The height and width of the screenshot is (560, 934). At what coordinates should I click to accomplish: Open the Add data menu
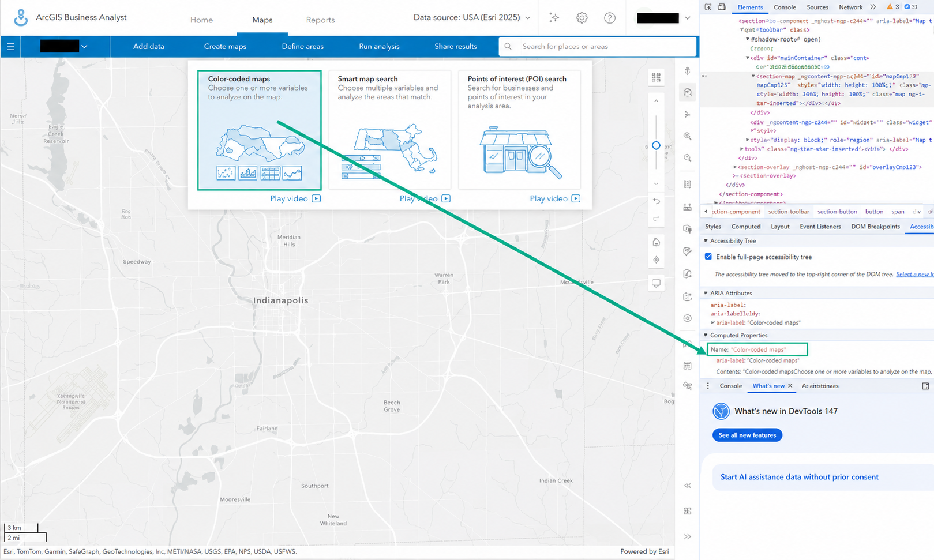pos(149,47)
